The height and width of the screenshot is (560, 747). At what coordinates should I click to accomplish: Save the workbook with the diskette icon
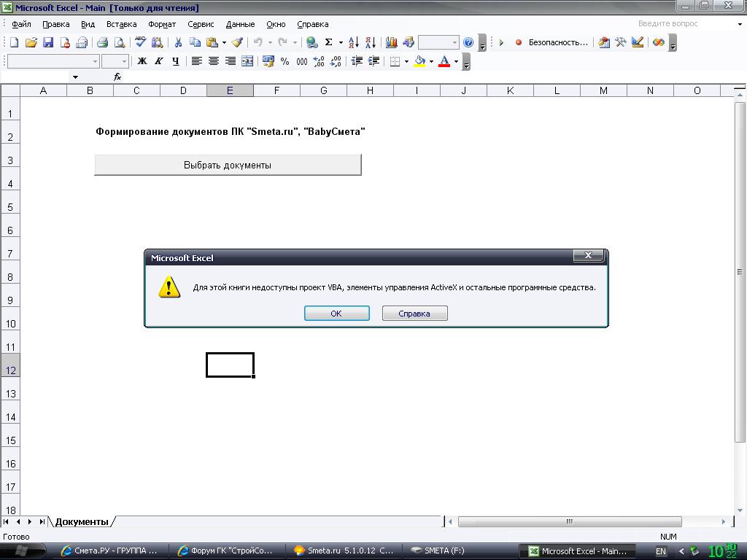(x=47, y=42)
